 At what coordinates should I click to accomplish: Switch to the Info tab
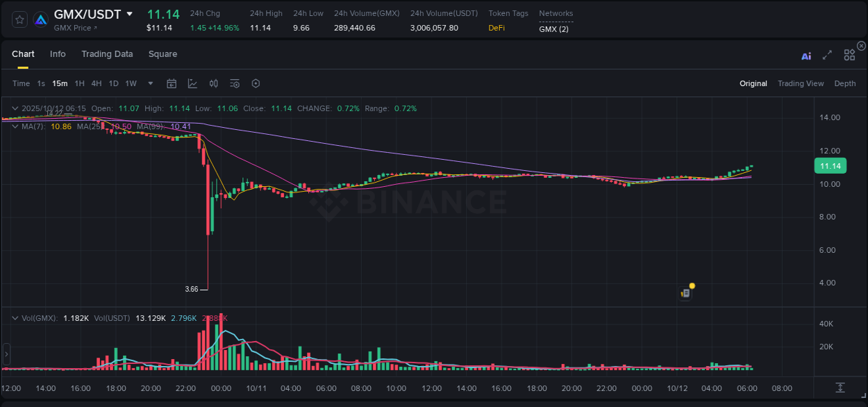coord(58,54)
